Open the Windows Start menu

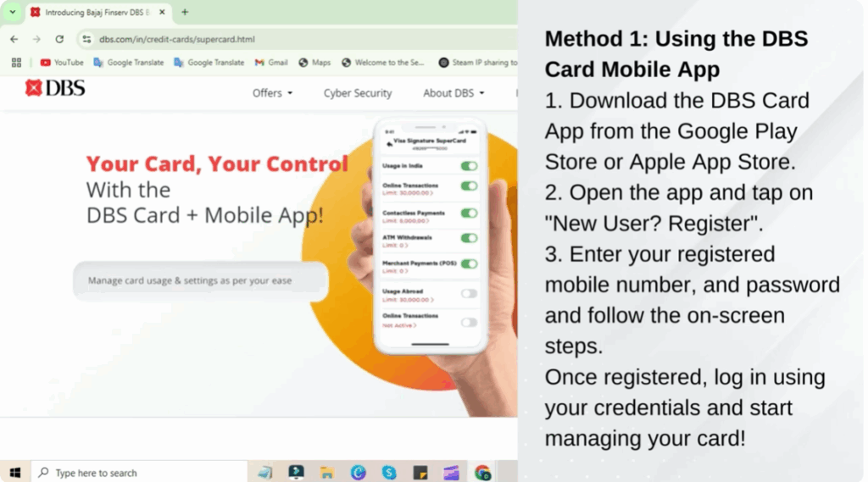pos(15,473)
